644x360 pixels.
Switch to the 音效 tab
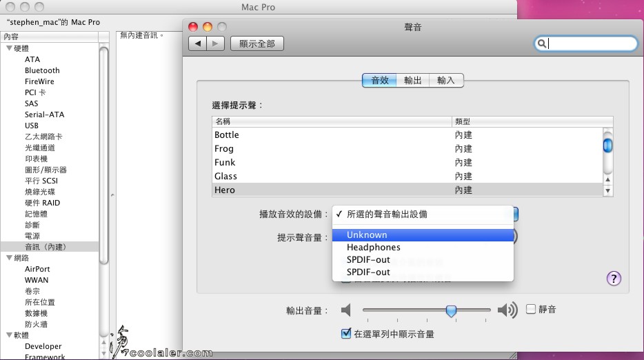pos(379,81)
